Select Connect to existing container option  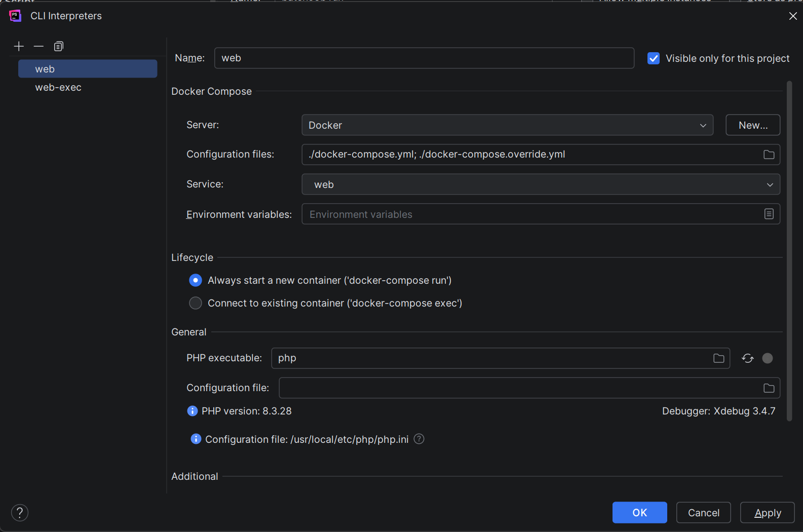point(196,303)
